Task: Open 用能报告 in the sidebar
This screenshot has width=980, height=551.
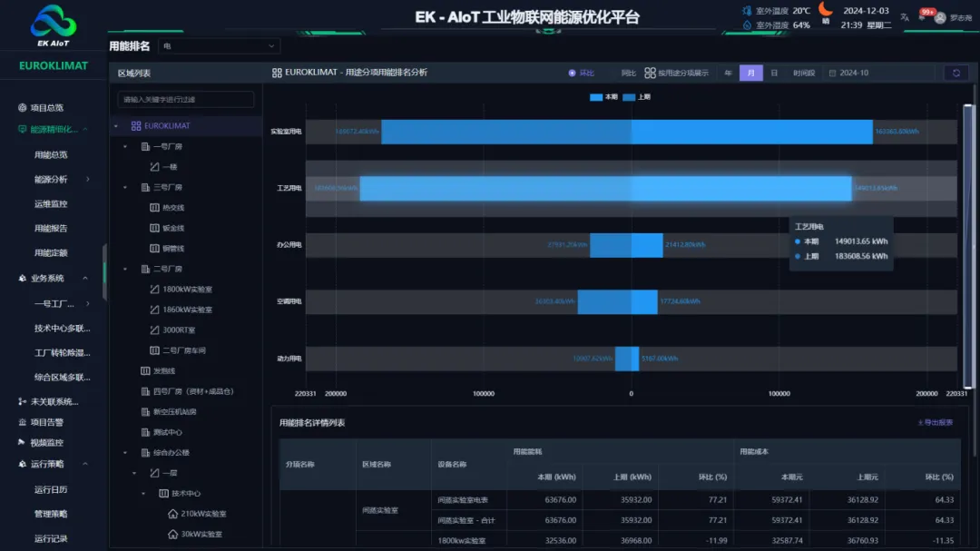Action: tap(51, 229)
